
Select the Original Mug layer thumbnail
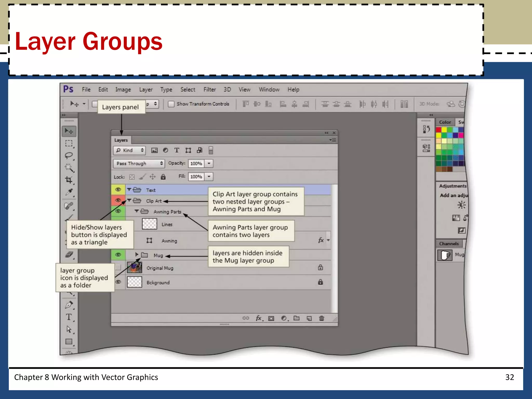(135, 268)
